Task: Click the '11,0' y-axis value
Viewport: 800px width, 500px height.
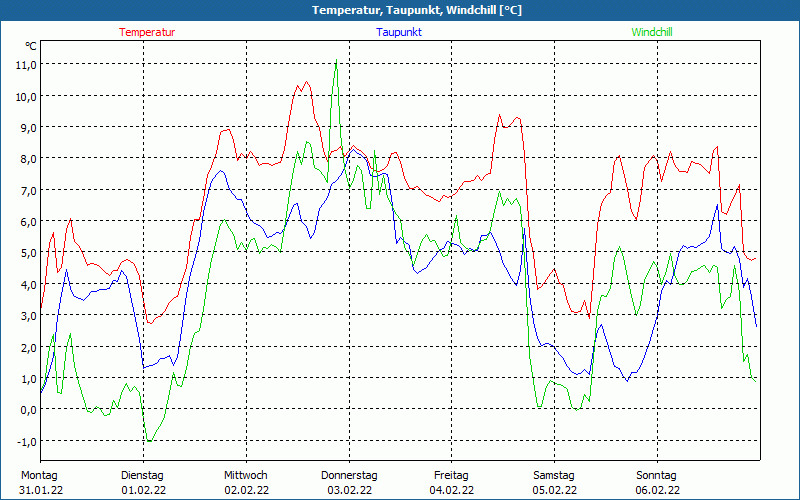Action: tap(27, 65)
